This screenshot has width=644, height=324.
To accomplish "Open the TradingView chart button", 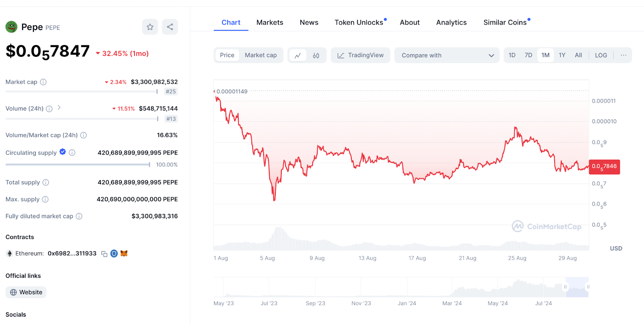I will point(361,55).
